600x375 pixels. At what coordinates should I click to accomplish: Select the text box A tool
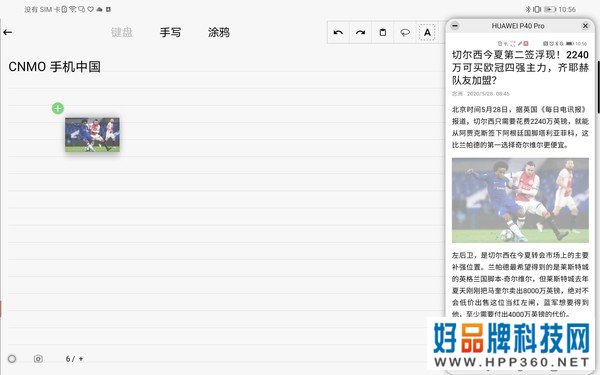[x=427, y=33]
